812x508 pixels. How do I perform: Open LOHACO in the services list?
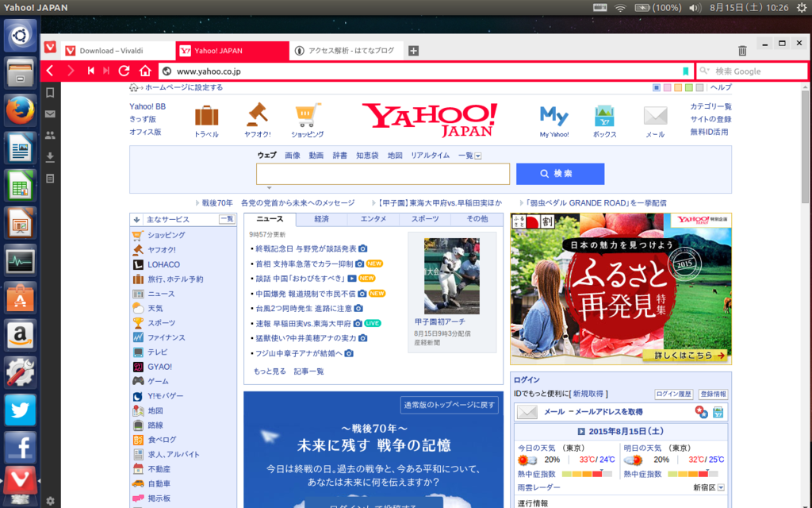click(x=163, y=264)
